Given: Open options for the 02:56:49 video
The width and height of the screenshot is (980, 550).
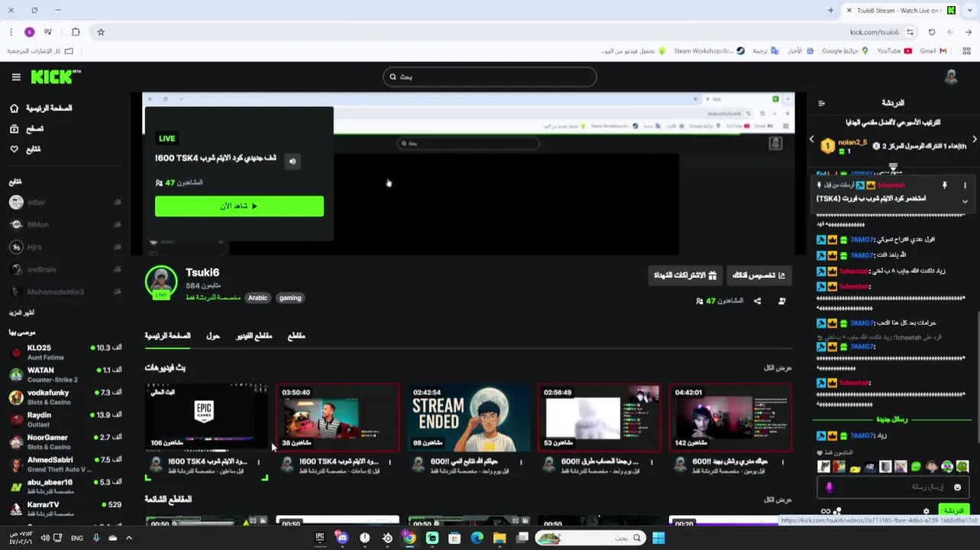Looking at the screenshot, I should 652,462.
